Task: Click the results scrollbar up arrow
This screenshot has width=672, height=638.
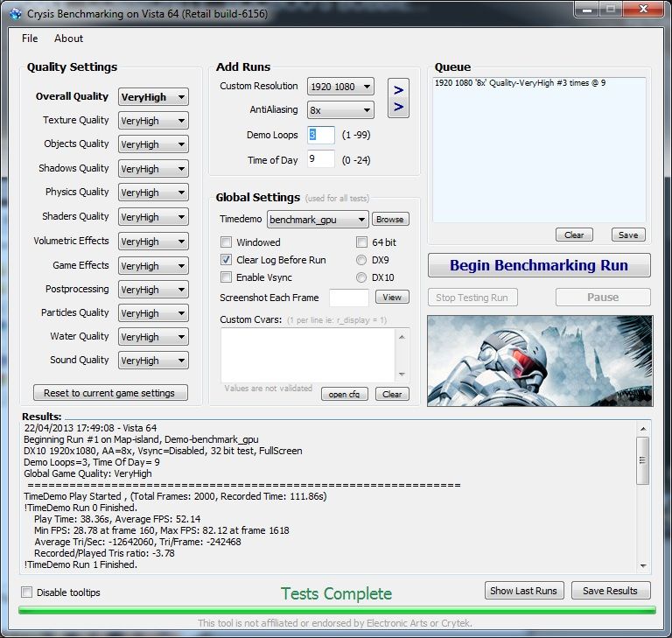Action: point(643,428)
